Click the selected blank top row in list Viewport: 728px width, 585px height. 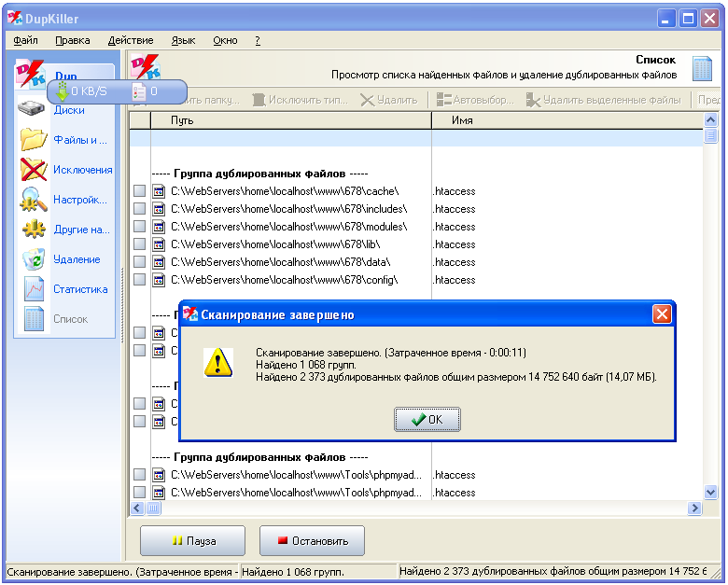(416, 138)
